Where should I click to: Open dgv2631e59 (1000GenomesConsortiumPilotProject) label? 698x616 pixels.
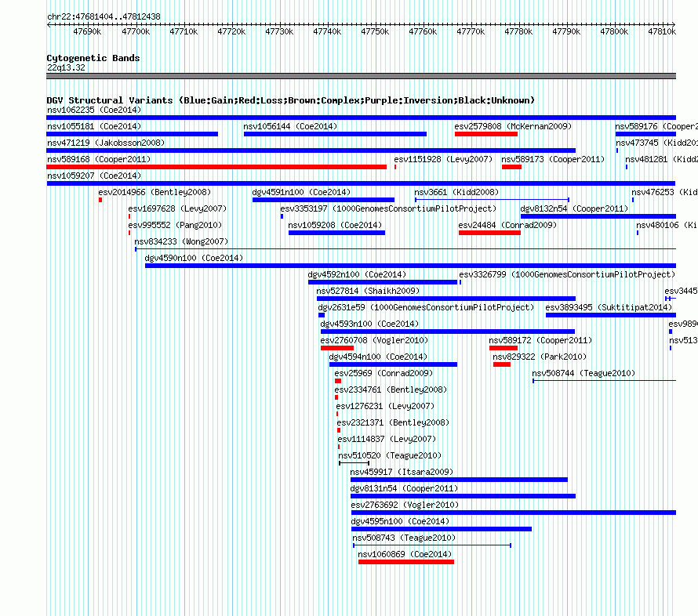coord(426,307)
